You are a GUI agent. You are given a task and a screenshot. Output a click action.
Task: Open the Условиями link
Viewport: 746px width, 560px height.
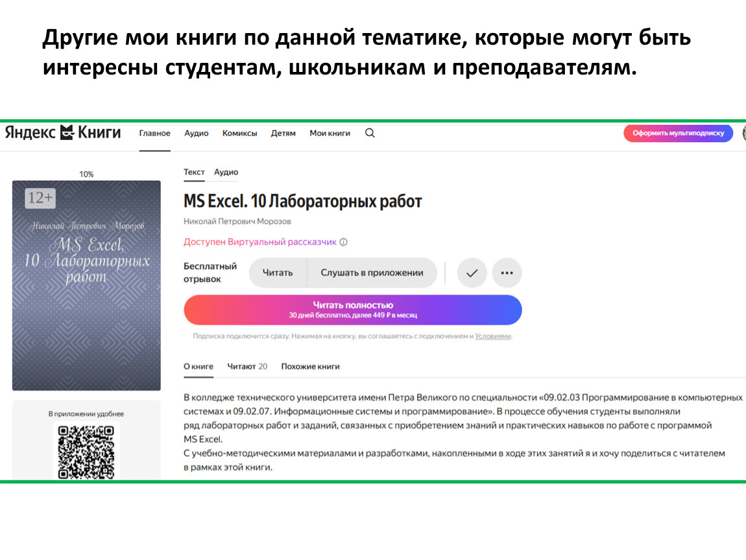[x=493, y=336]
